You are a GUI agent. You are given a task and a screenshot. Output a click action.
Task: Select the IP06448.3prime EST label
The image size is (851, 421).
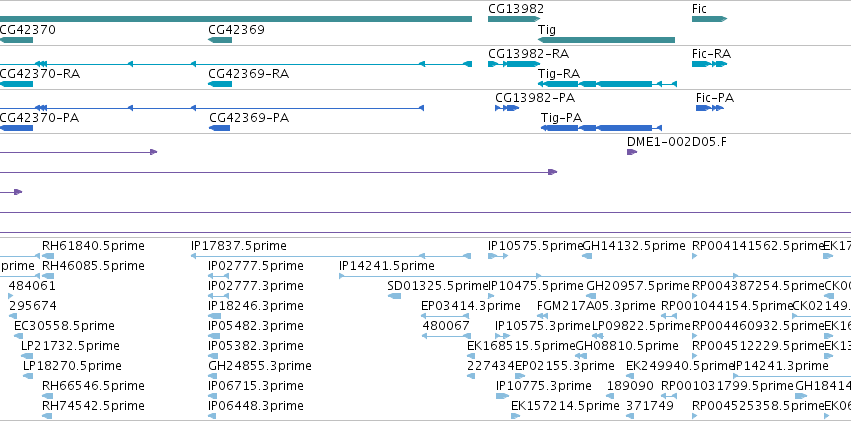coord(256,406)
